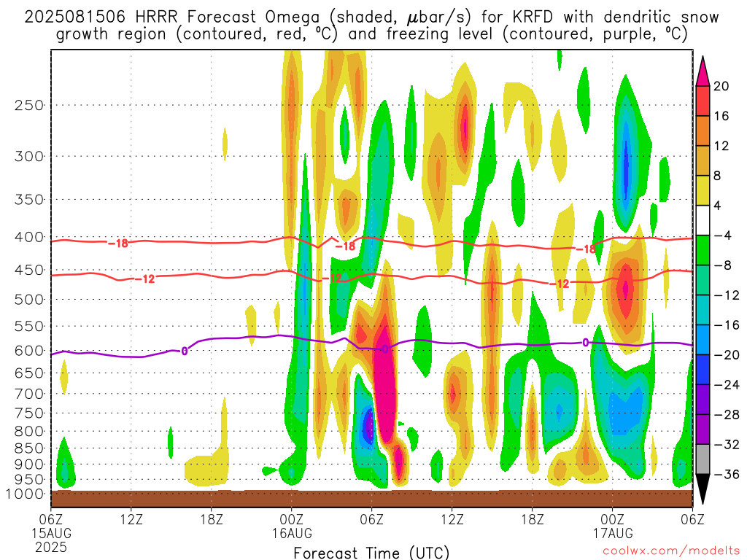Image resolution: width=747 pixels, height=560 pixels.
Task: Select the yellow color bar segment between 4 and 8
Action: (x=703, y=190)
